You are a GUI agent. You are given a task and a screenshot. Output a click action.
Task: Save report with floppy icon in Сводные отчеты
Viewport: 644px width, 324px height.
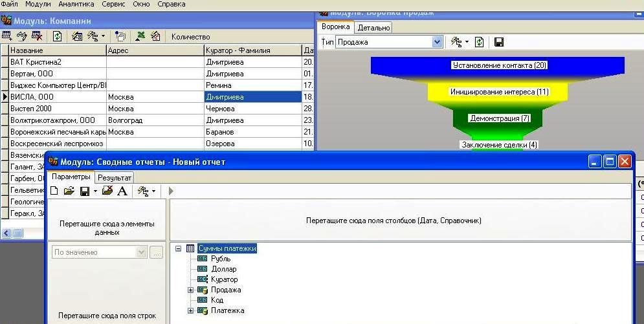pos(85,191)
